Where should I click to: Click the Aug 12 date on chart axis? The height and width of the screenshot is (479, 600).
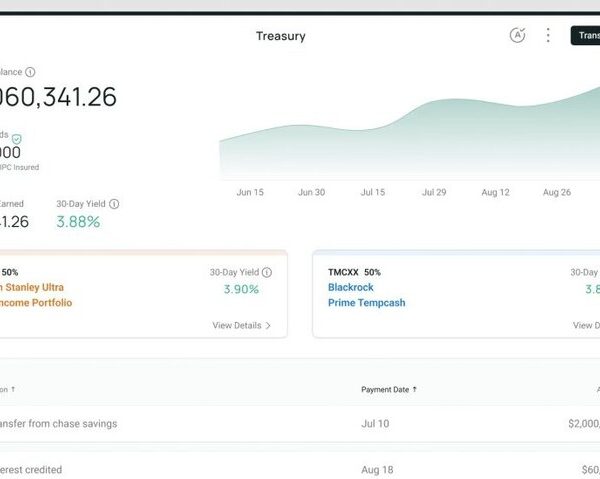tap(494, 191)
